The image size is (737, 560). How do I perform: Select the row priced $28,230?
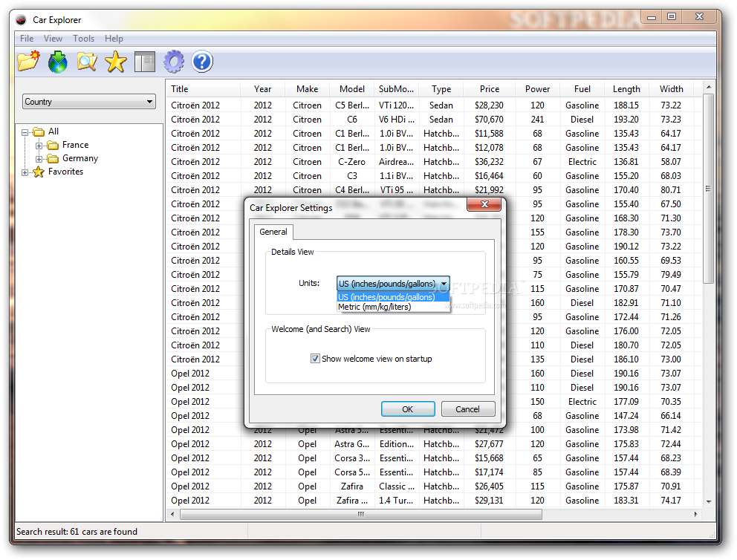click(x=434, y=105)
